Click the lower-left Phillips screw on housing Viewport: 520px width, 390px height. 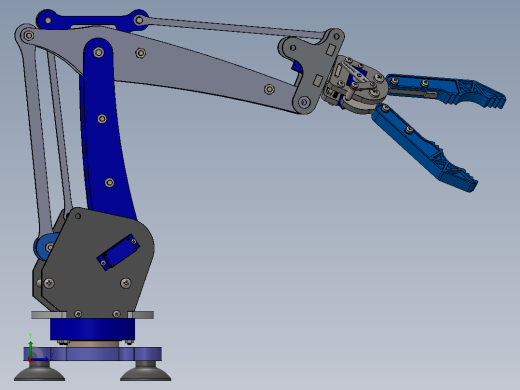(49, 283)
